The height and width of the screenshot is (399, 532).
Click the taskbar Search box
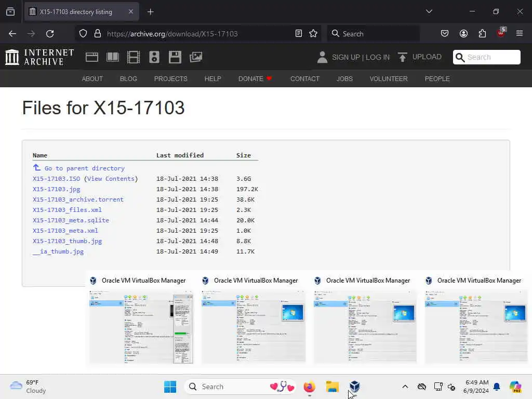coord(240,387)
